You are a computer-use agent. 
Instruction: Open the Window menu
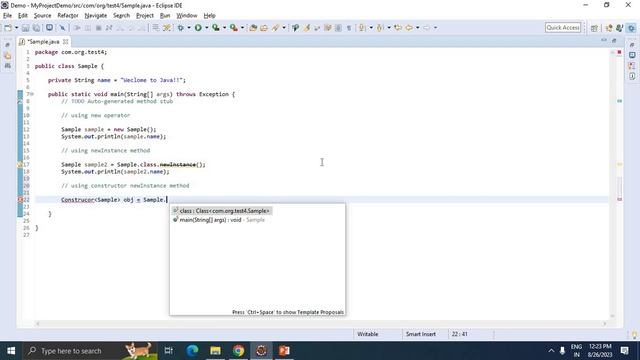coord(187,16)
